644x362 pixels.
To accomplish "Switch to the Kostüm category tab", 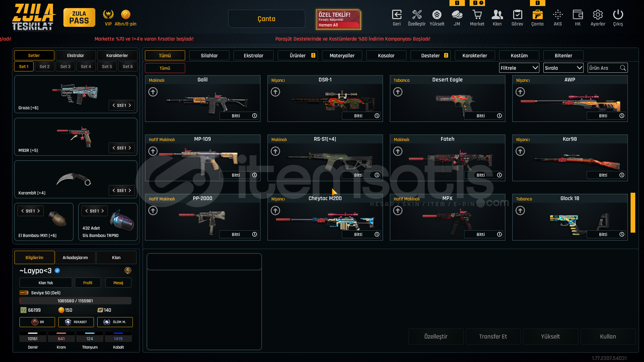I will (x=519, y=55).
